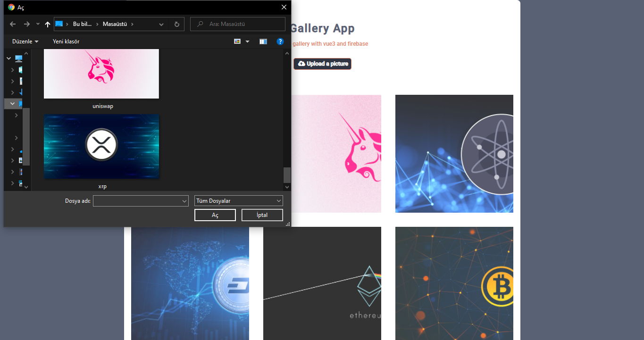The image size is (644, 340).
Task: Change view with the view icon
Action: [x=237, y=41]
